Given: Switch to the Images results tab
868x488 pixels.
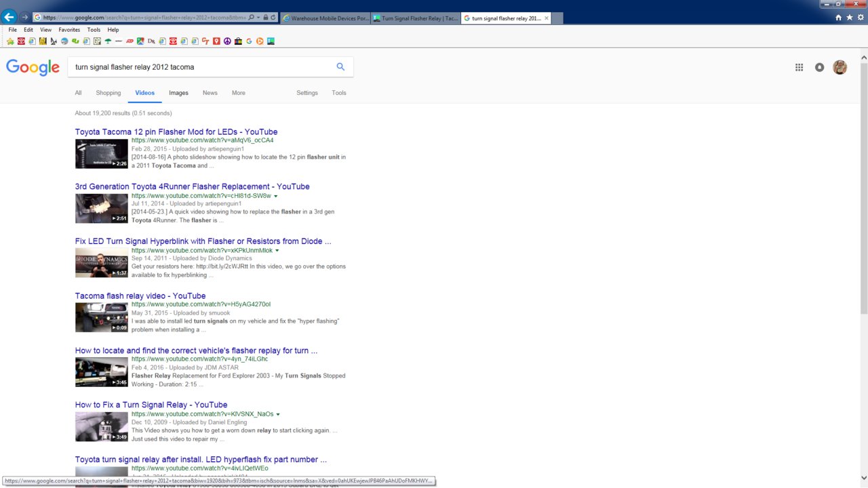Looking at the screenshot, I should (x=178, y=93).
